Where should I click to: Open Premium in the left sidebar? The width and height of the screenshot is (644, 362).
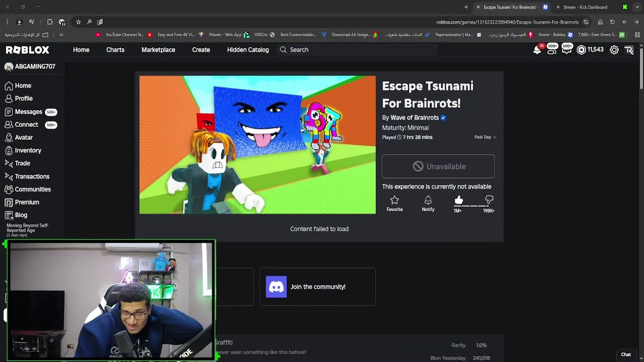[22, 202]
